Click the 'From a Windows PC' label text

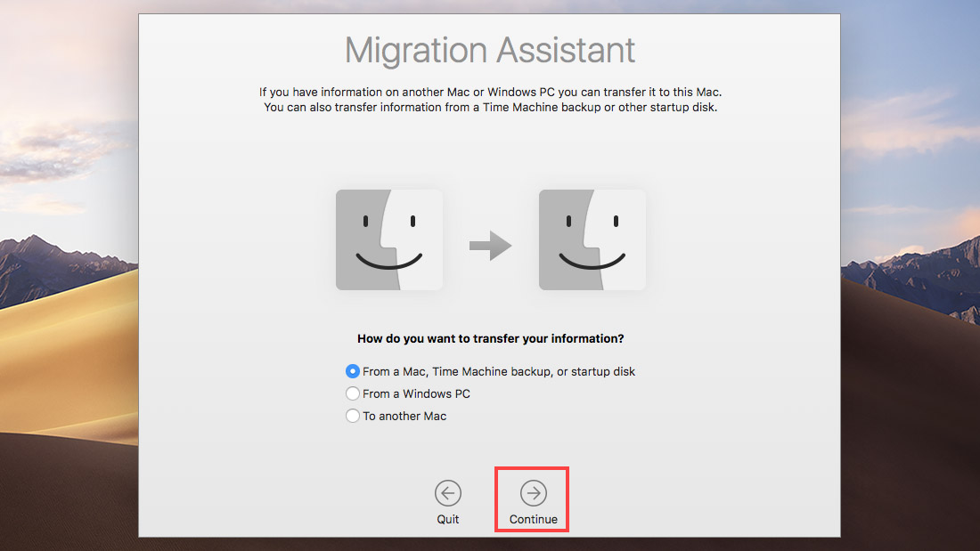[x=416, y=393]
